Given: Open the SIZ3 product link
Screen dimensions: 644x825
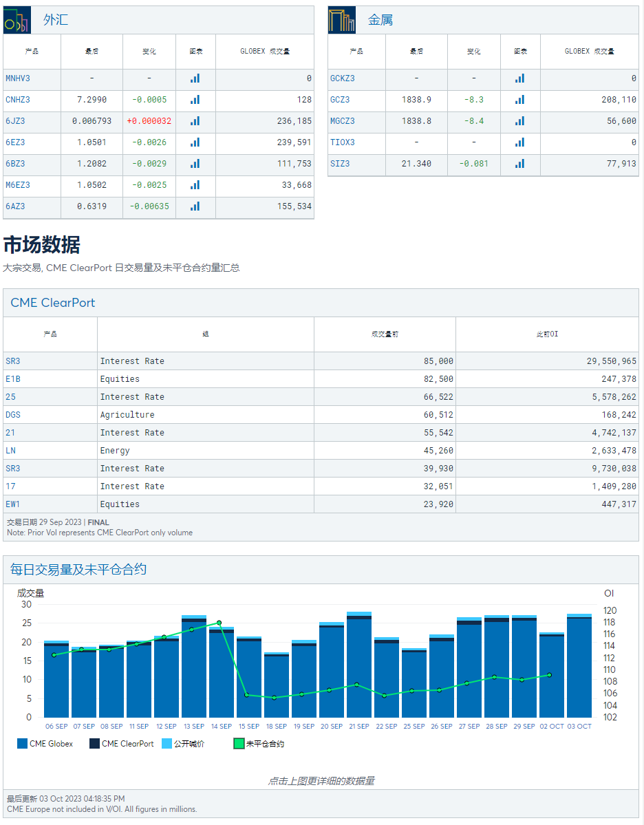Looking at the screenshot, I should coord(340,164).
